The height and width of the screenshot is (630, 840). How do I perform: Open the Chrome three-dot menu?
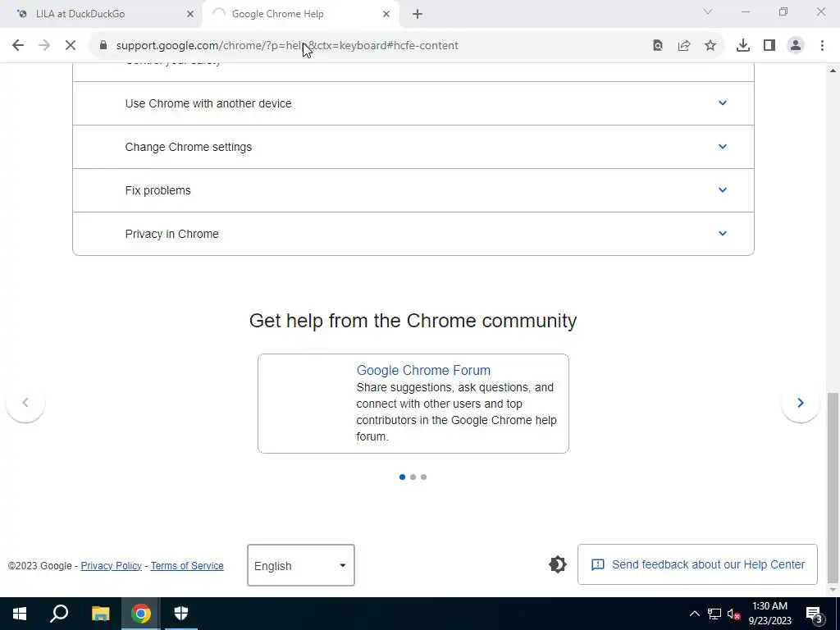pos(822,46)
